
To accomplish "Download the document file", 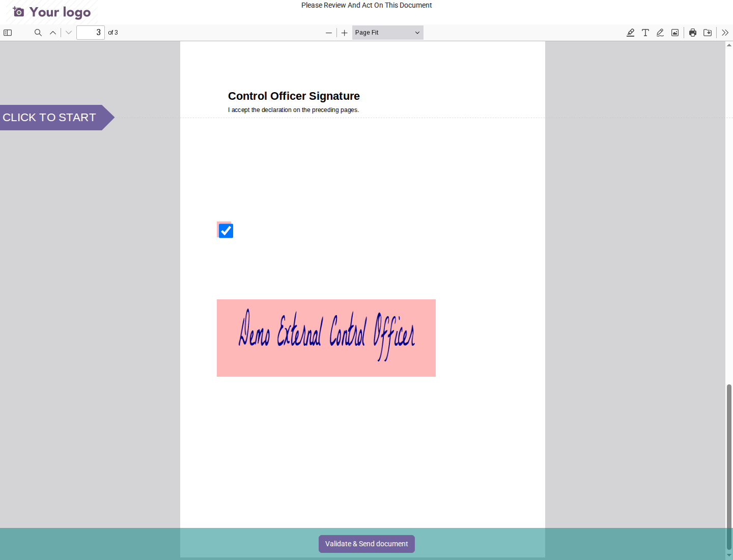I will pos(708,33).
